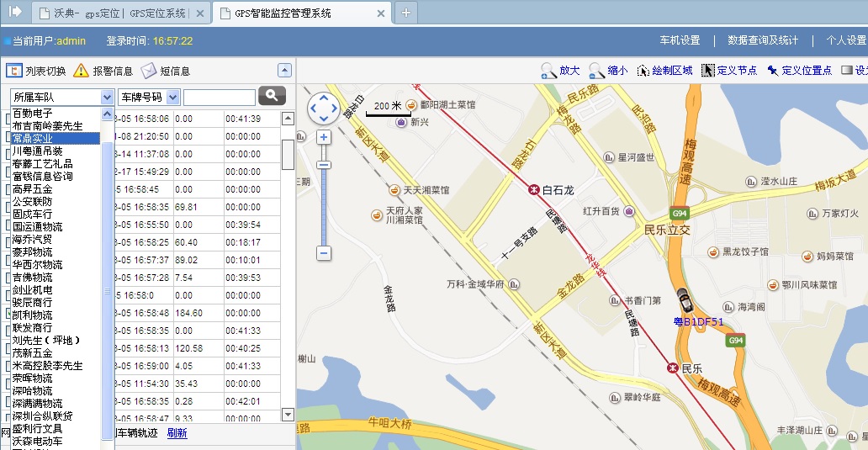Click the 民乐 metro station marker
Screen dimensions: 868x450
click(x=673, y=368)
